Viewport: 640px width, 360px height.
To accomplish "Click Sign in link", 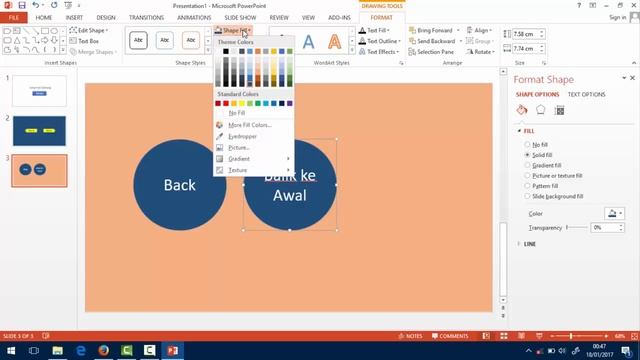I will [x=617, y=18].
